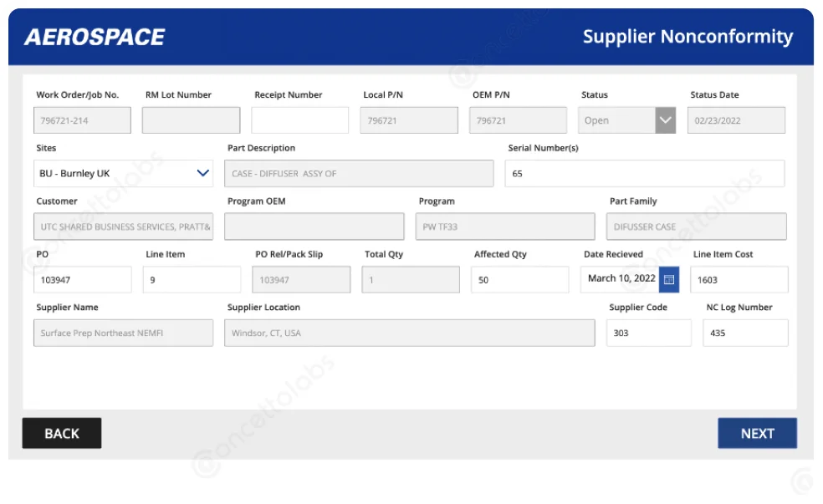Click the AEROSPACE logo in header
This screenshot has width=823, height=504.
(95, 37)
